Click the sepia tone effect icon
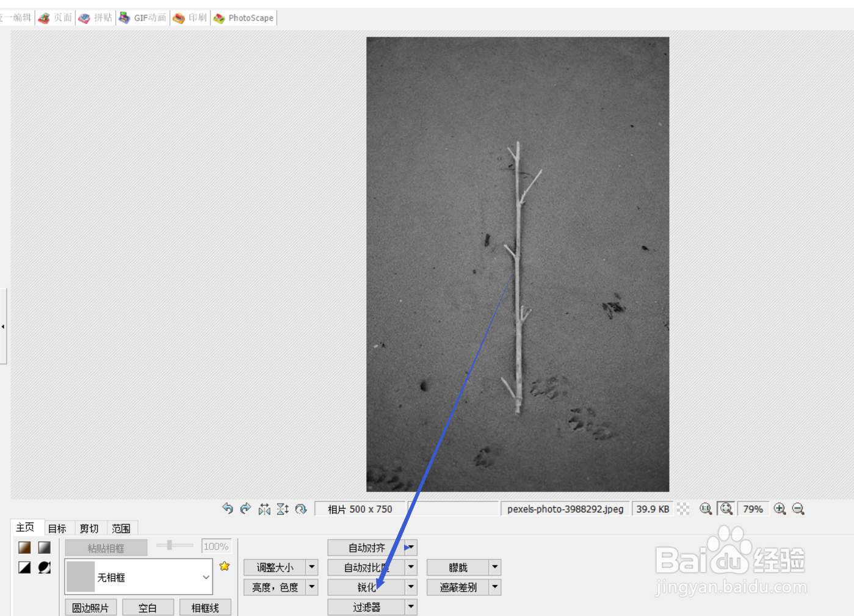Viewport: 854px width, 616px height. click(24, 548)
